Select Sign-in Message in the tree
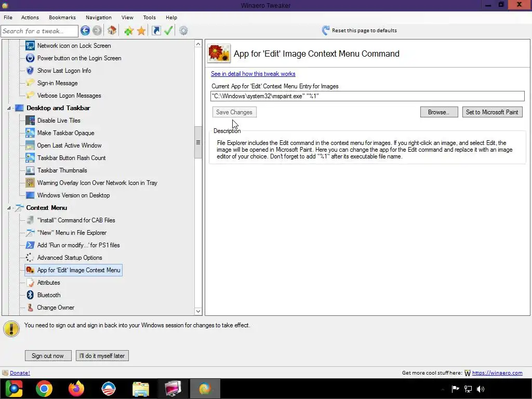The image size is (532, 399). coord(57,83)
